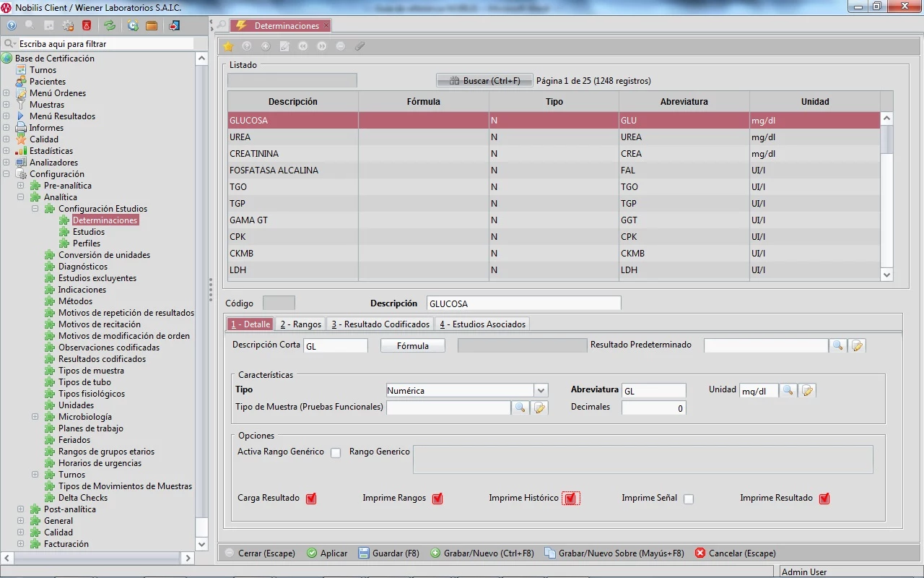Open the 4 - Estudios Asociados tab
The image size is (924, 578).
pyautogui.click(x=482, y=324)
